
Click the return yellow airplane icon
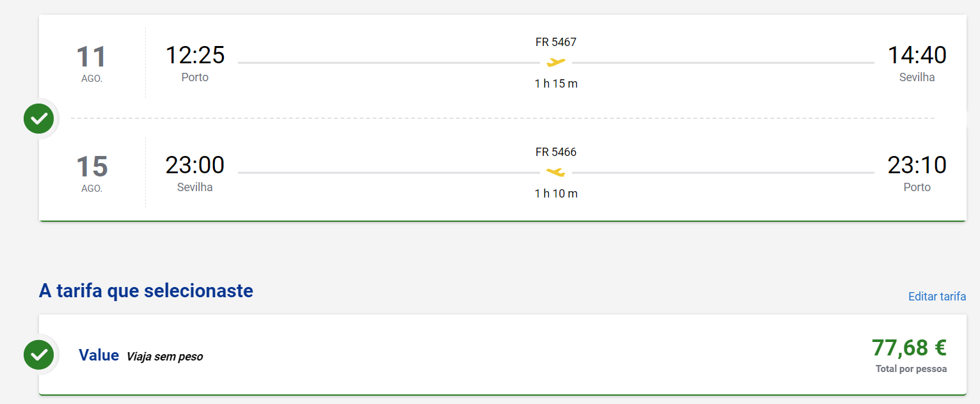coord(556,173)
